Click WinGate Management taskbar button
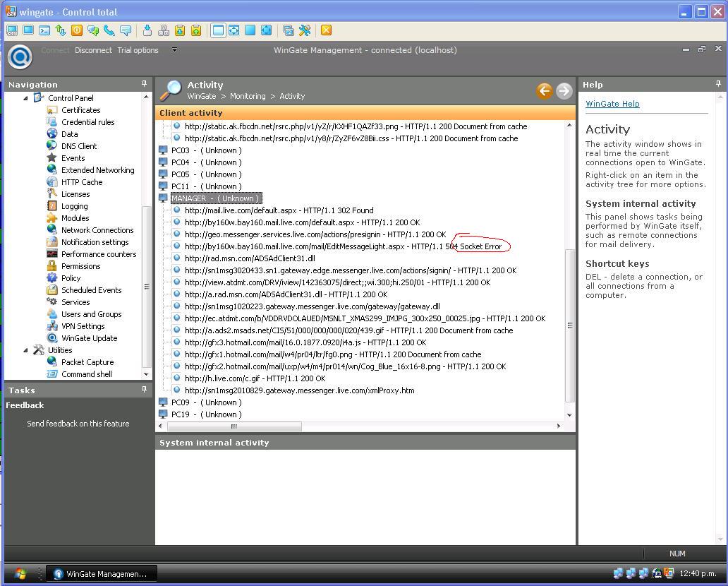Screen dimensions: 728x586 click(x=102, y=575)
